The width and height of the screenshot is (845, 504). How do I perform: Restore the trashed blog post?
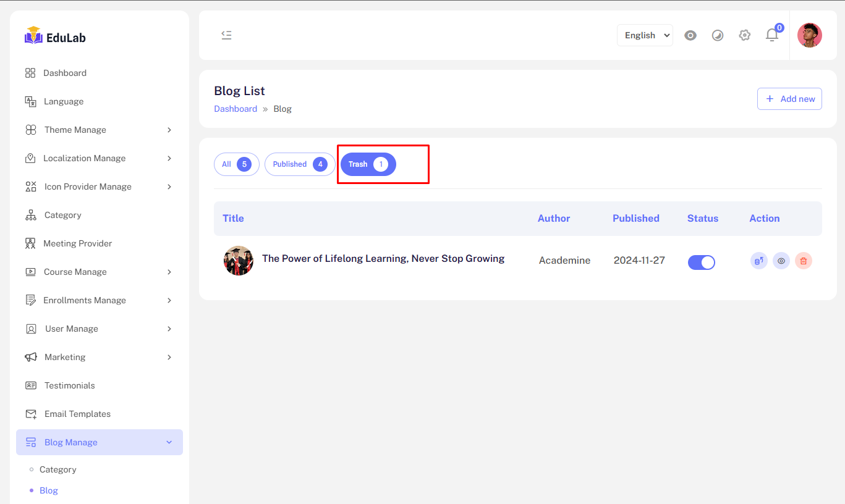pyautogui.click(x=758, y=261)
